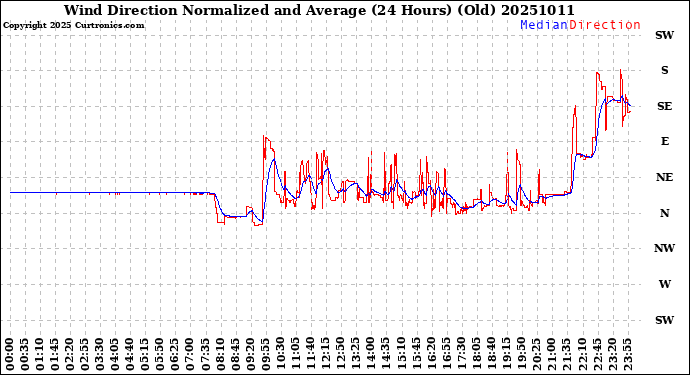Click the NW direction axis label

coord(664,248)
